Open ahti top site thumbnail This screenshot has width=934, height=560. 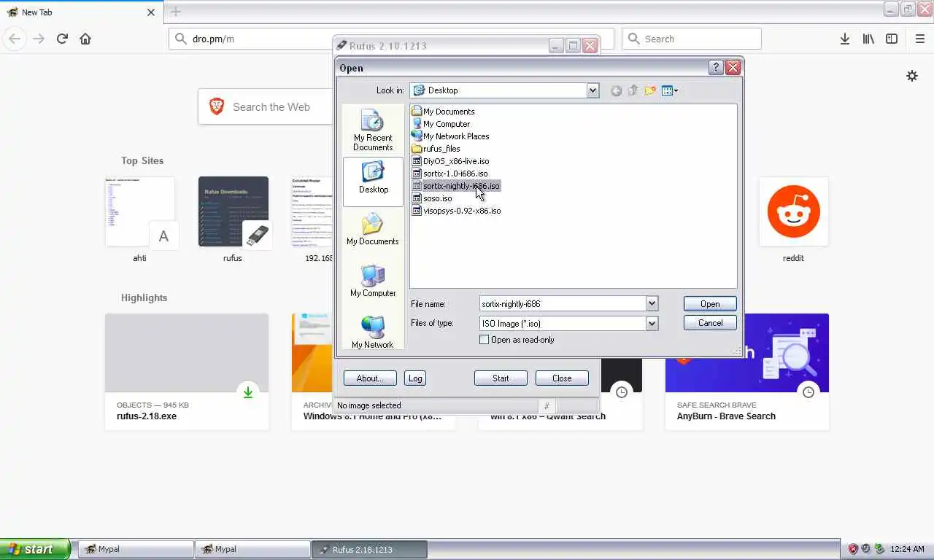[x=140, y=211]
